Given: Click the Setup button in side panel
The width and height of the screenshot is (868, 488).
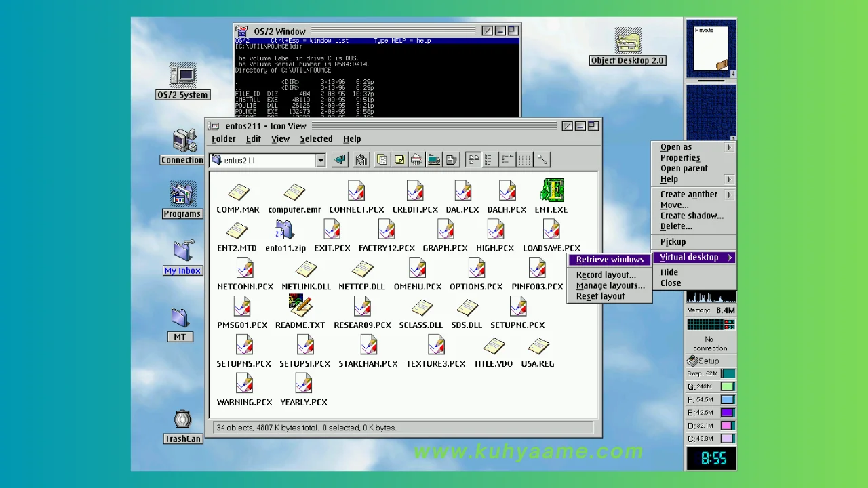Looking at the screenshot, I should [711, 361].
